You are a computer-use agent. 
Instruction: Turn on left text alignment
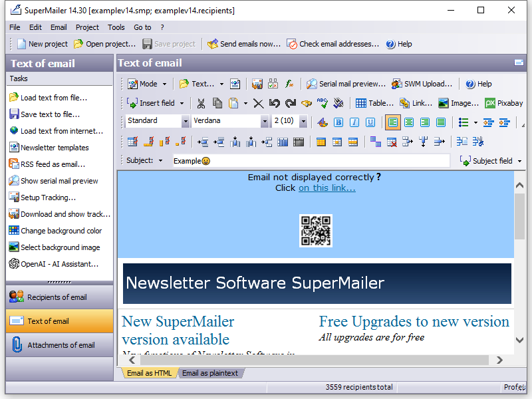tap(392, 122)
